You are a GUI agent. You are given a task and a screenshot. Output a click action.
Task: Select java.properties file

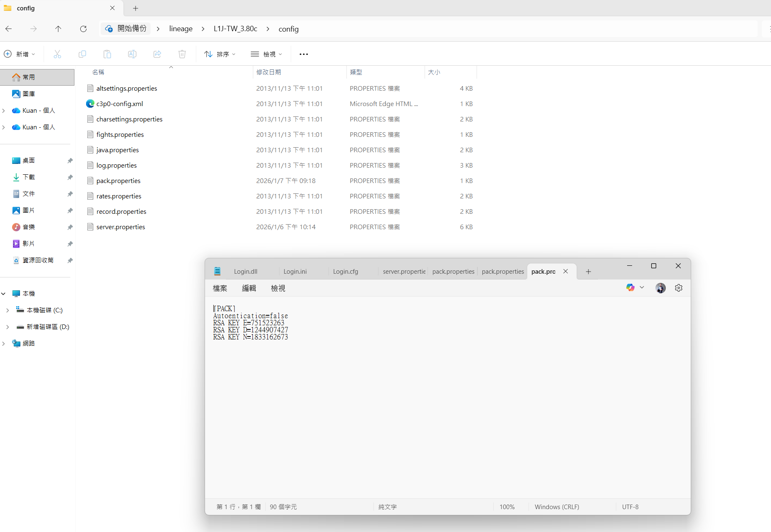pyautogui.click(x=118, y=150)
